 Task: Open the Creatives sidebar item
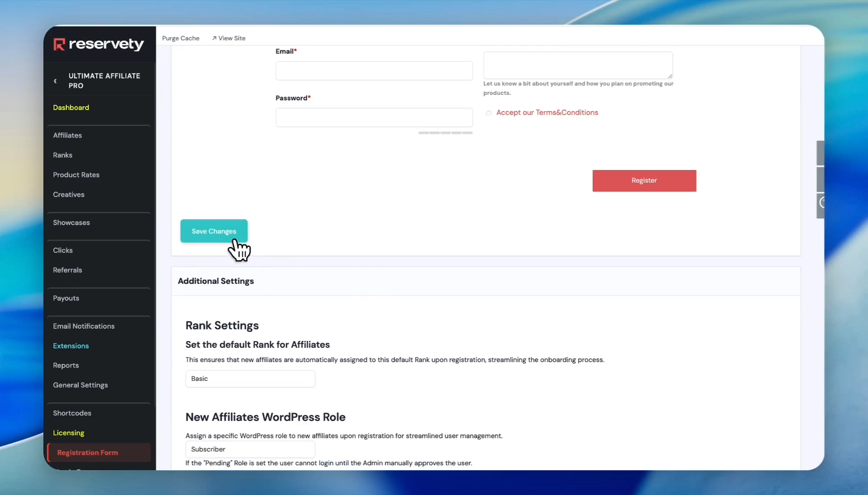click(68, 195)
